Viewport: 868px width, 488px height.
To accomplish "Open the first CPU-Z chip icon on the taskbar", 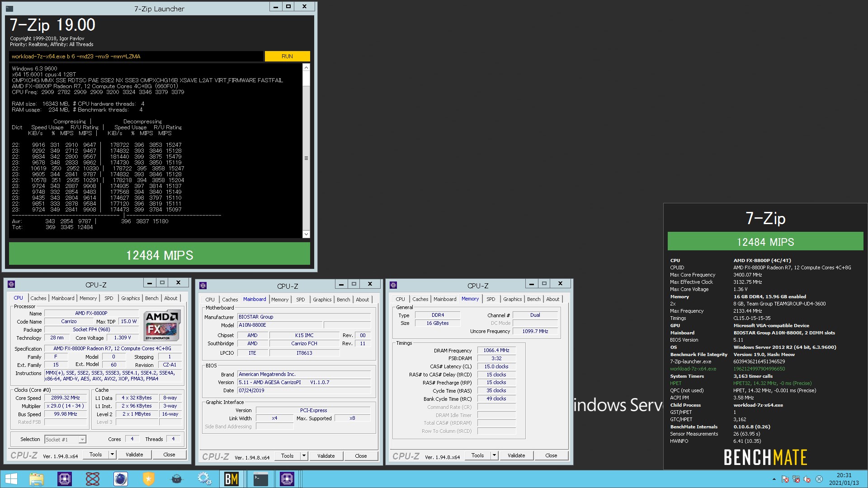I will (65, 479).
